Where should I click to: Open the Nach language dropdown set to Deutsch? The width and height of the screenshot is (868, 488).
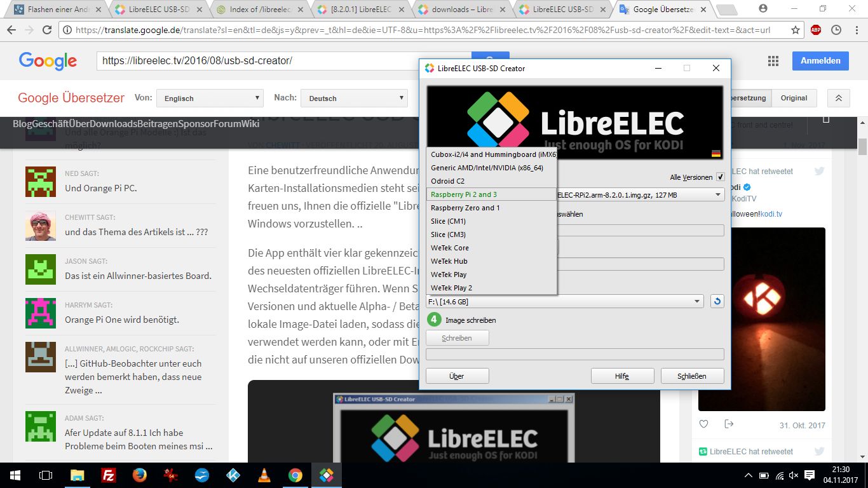353,98
